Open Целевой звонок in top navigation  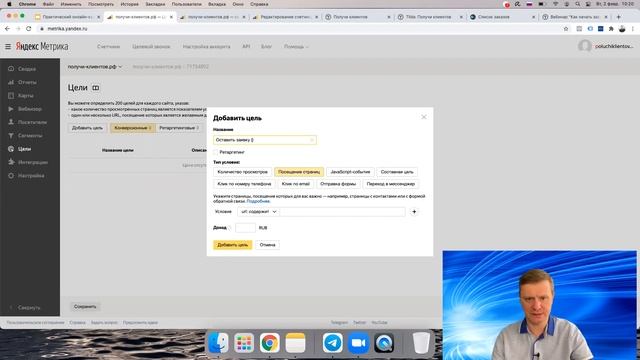click(151, 47)
